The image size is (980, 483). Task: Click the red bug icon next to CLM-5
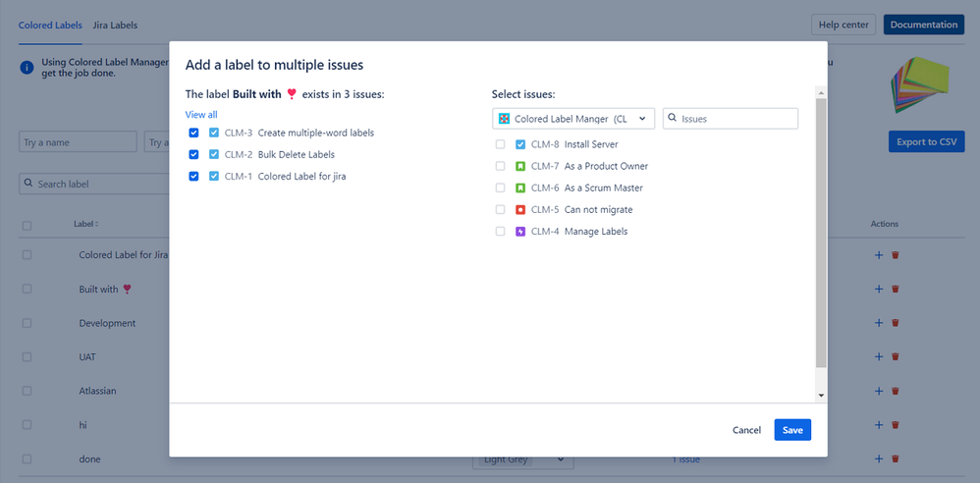tap(520, 210)
